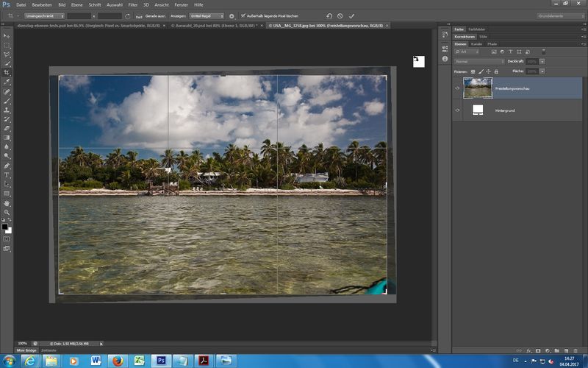Open the Filter menu
Image resolution: width=588 pixels, height=368 pixels.
click(132, 4)
